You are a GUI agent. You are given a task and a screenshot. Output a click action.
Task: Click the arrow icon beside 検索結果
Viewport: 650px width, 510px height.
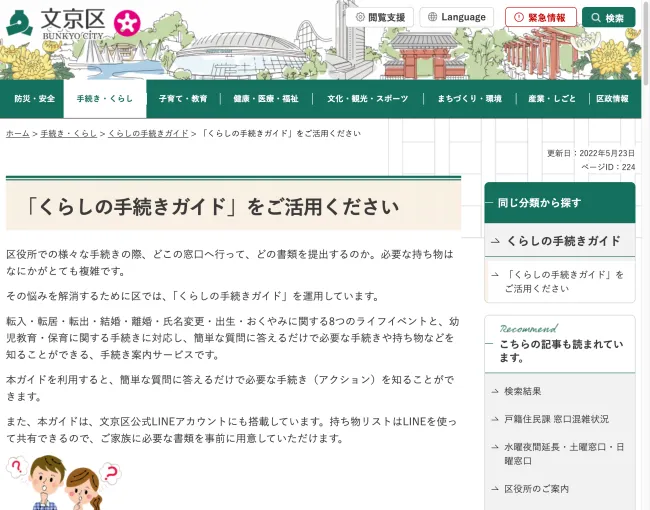pyautogui.click(x=495, y=391)
